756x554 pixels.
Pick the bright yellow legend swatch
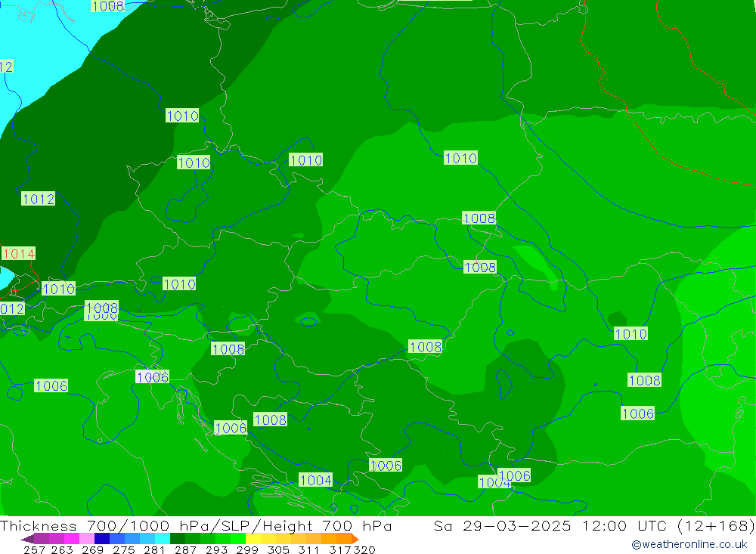tap(253, 539)
